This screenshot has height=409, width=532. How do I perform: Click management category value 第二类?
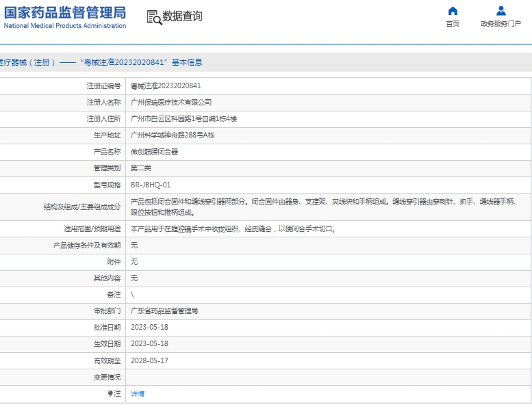[x=141, y=168]
